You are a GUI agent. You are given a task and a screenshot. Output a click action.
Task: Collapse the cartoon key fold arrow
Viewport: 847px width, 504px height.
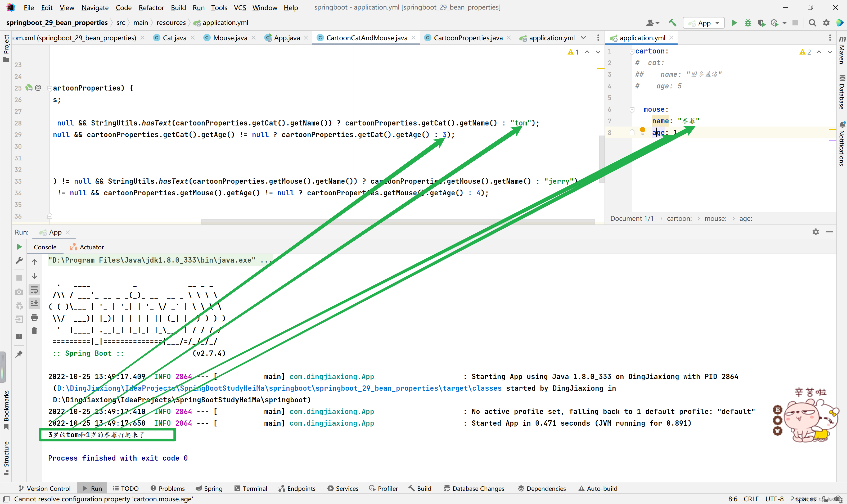(632, 52)
